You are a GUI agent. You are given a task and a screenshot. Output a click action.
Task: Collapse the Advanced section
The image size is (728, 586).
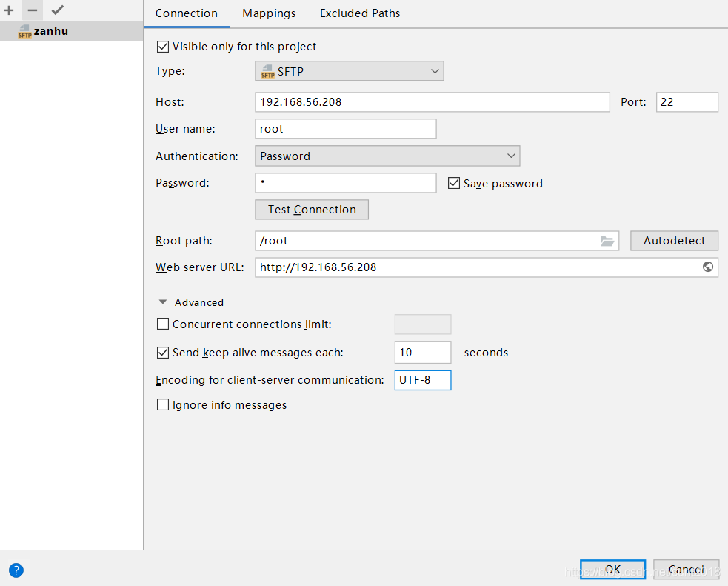162,302
